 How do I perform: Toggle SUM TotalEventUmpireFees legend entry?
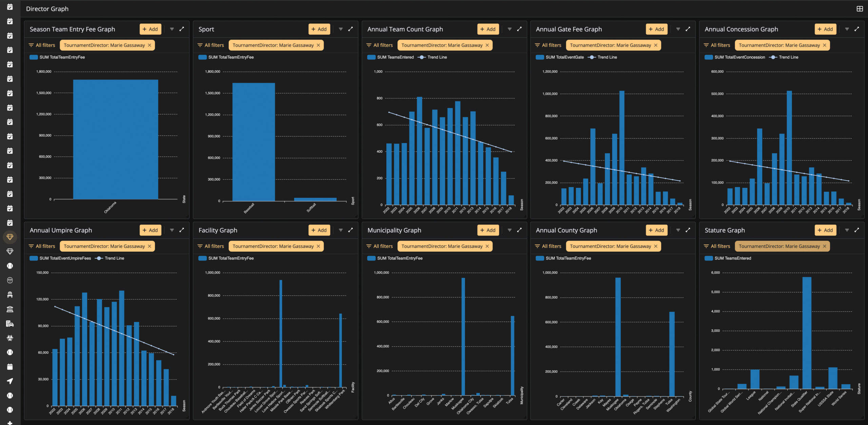tap(60, 258)
